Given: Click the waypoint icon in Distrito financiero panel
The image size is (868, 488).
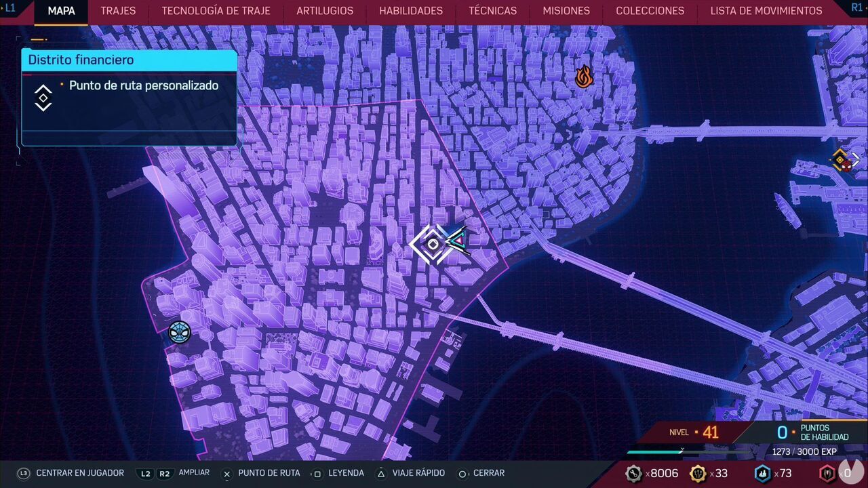Looking at the screenshot, I should click(42, 98).
